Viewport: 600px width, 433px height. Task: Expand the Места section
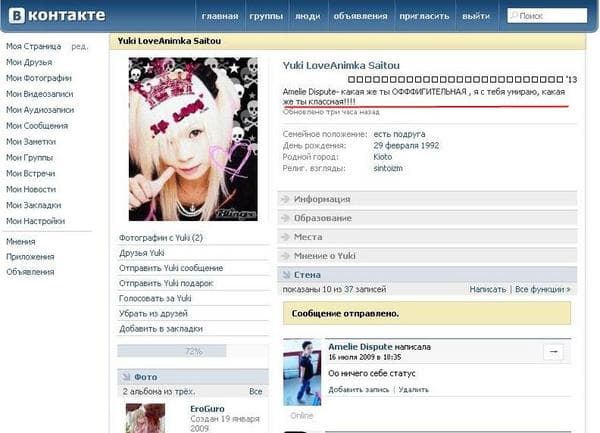(427, 237)
